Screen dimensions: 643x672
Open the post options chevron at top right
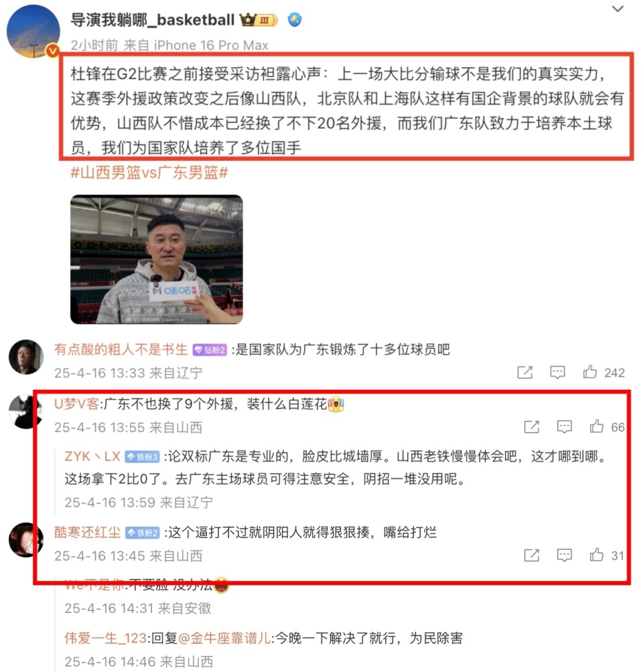point(618,9)
